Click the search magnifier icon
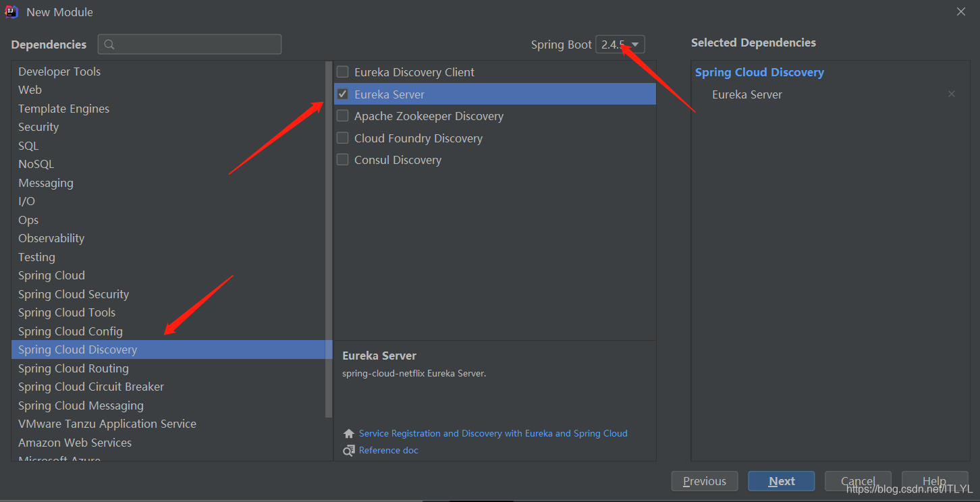This screenshot has height=502, width=980. 109,45
